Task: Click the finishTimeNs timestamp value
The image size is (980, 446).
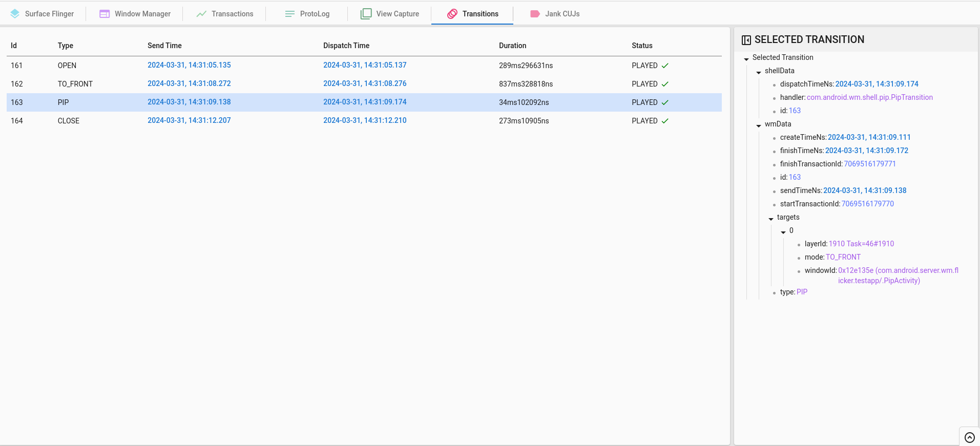Action: click(x=866, y=151)
